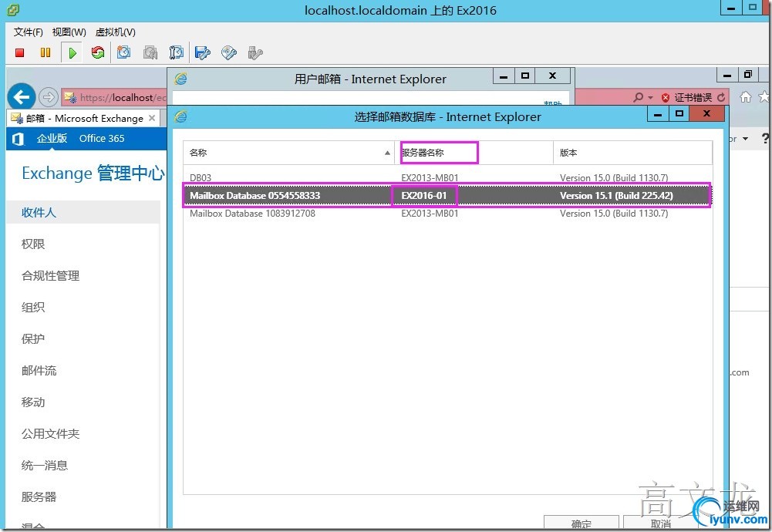The height and width of the screenshot is (532, 772).
Task: Switch to the Office 365 tab
Action: [x=102, y=138]
